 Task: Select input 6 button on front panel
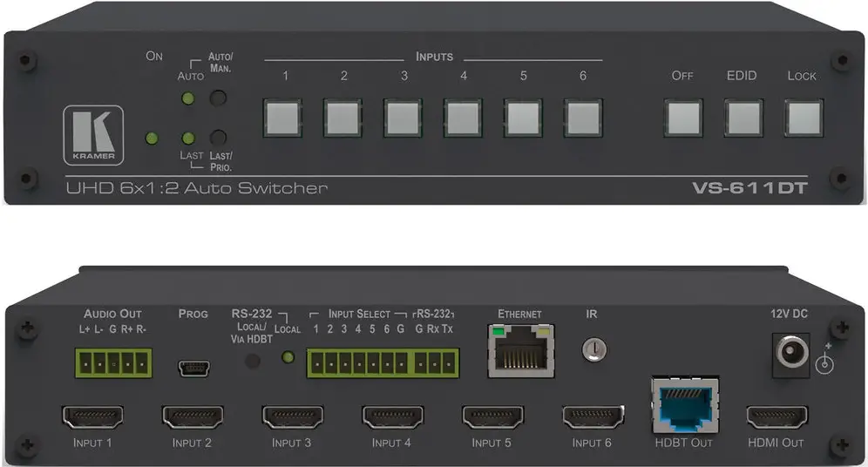(x=582, y=118)
